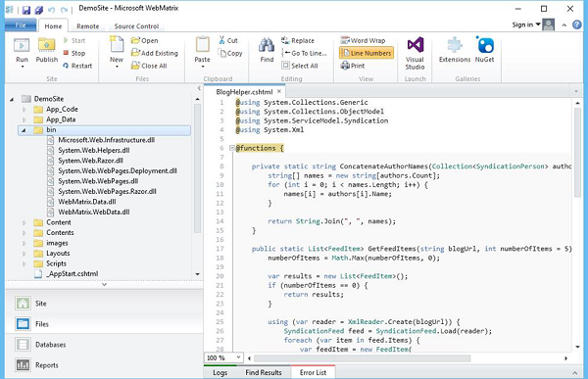Launch the site with the Run icon

click(x=22, y=45)
